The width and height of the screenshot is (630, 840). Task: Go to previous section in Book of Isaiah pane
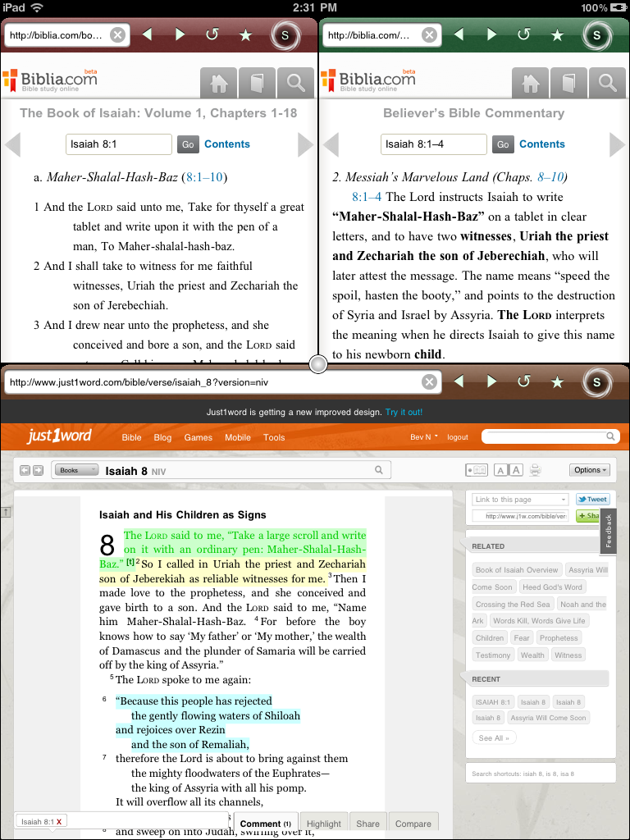click(x=12, y=144)
